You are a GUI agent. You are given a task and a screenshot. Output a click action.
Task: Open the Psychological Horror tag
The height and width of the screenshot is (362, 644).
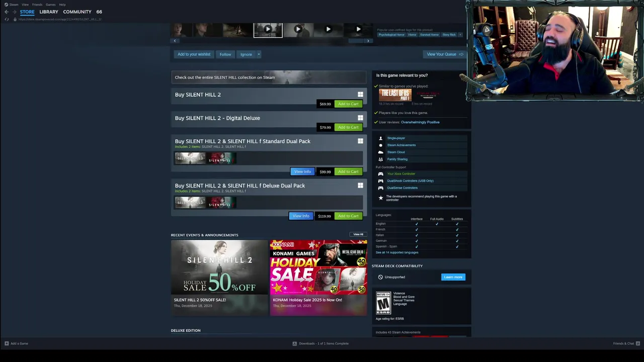click(391, 35)
